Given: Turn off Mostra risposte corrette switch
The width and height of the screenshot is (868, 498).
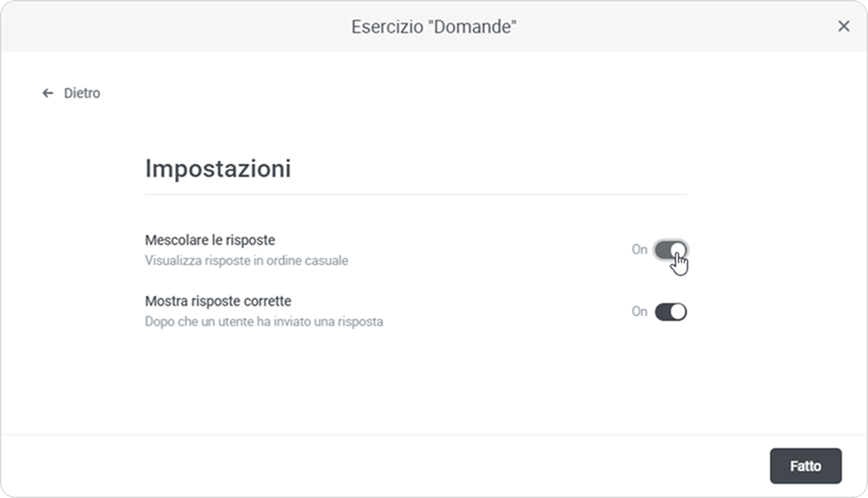Looking at the screenshot, I should (x=670, y=312).
